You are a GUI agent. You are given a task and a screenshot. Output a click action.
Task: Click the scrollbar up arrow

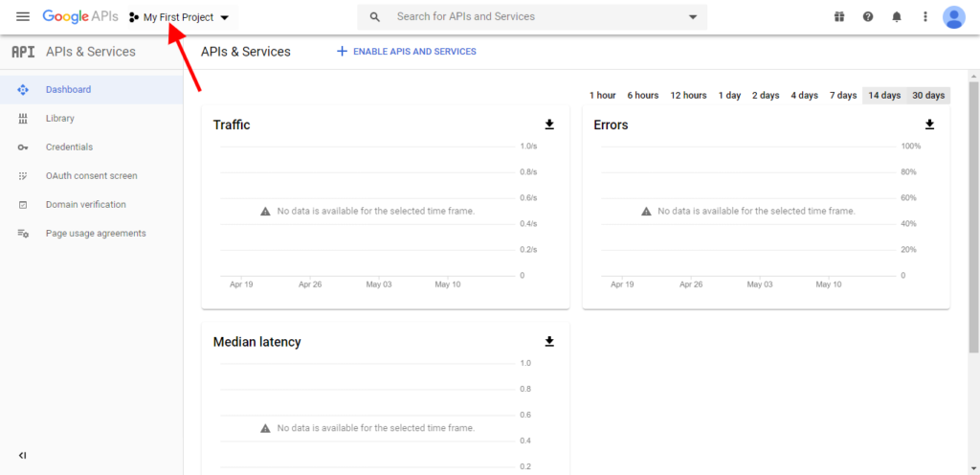pos(973,75)
